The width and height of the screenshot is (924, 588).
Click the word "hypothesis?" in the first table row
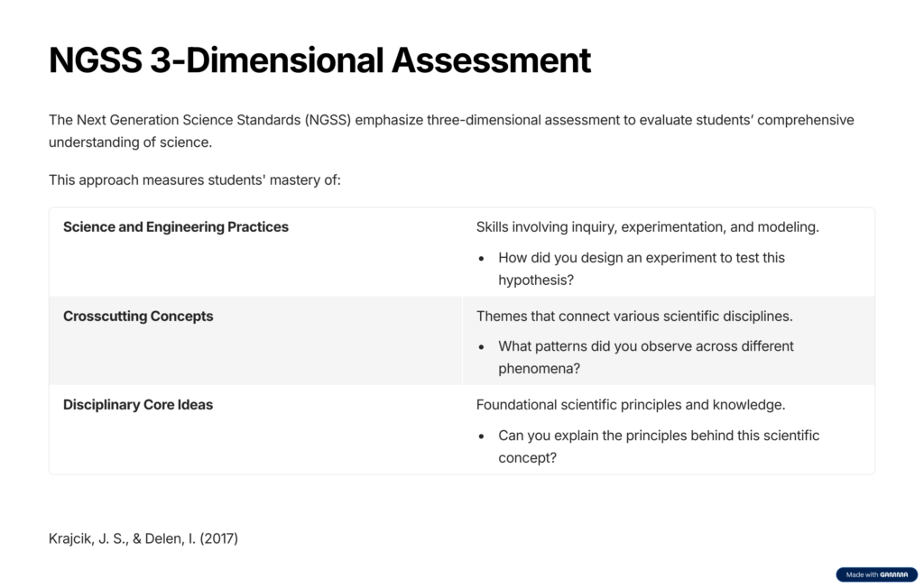536,280
